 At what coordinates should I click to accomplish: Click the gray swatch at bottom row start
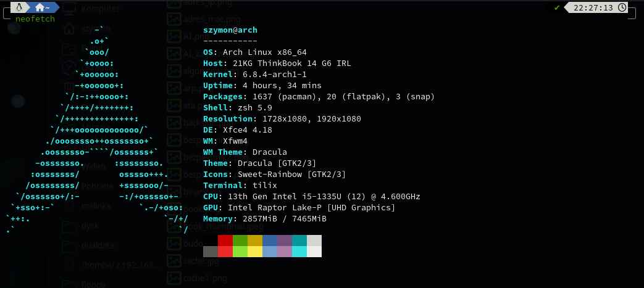(x=211, y=251)
